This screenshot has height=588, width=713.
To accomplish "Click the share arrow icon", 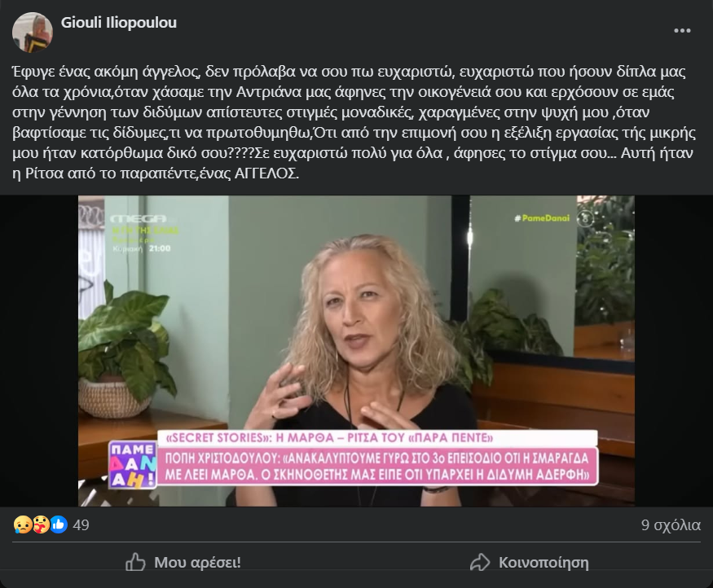I will (480, 562).
